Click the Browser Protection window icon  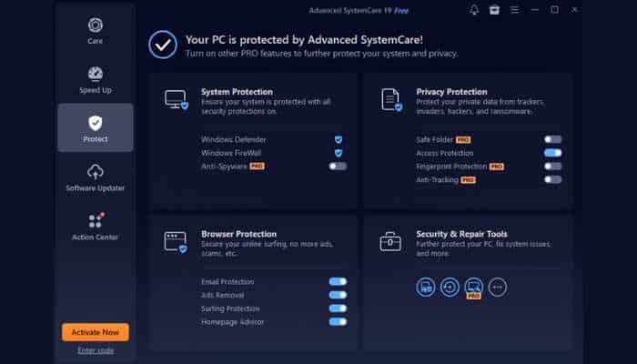tap(176, 242)
